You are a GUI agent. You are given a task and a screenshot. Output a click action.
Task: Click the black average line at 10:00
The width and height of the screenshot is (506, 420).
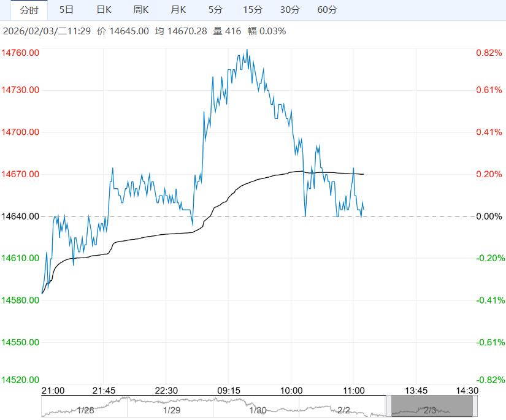coord(291,172)
